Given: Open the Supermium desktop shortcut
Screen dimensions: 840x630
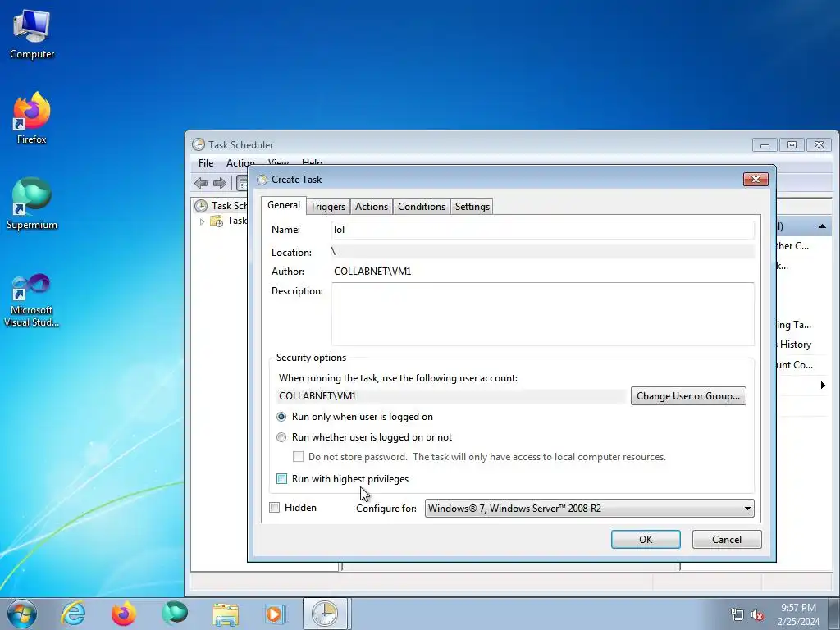Looking at the screenshot, I should point(32,204).
